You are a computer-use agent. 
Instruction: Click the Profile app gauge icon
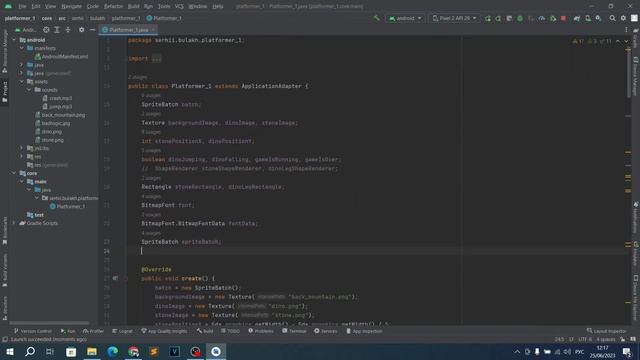pos(542,18)
